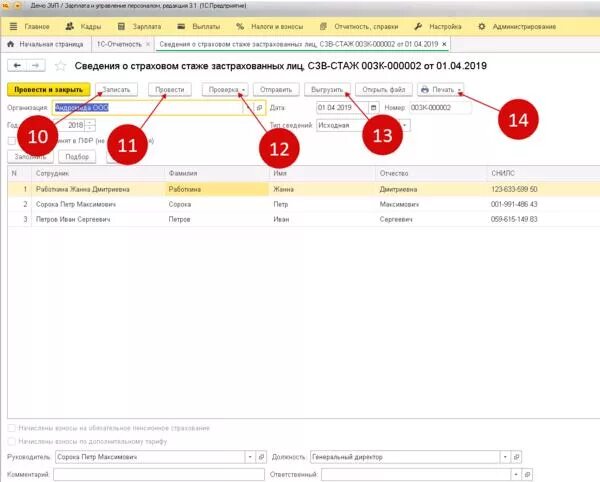
Task: Expand the Руководитель dropdown
Action: click(250, 457)
